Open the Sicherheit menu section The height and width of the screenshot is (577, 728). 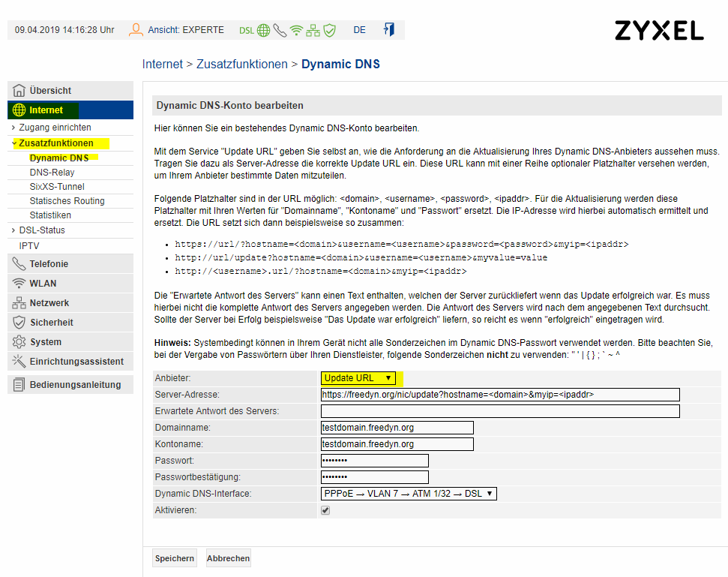pyautogui.click(x=51, y=323)
